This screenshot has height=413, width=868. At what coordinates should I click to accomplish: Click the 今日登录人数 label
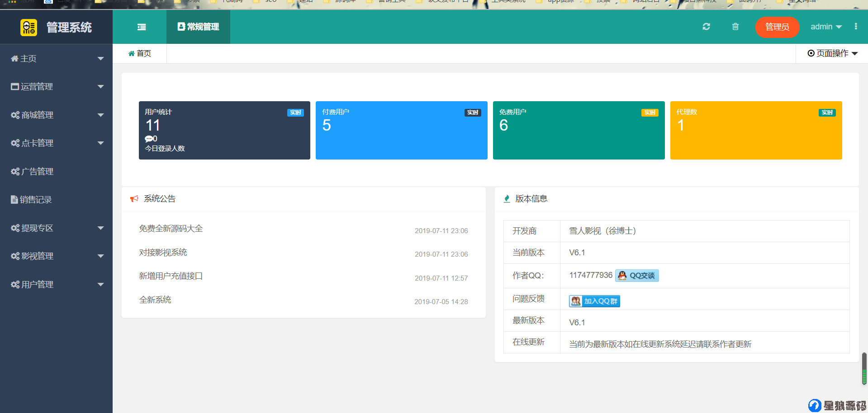(165, 149)
